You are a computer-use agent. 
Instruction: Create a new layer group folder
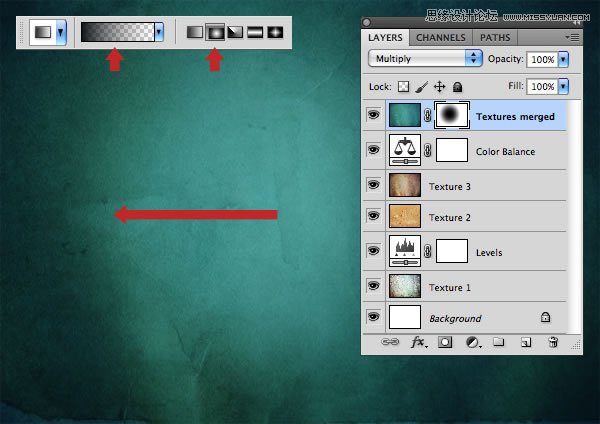tap(499, 342)
